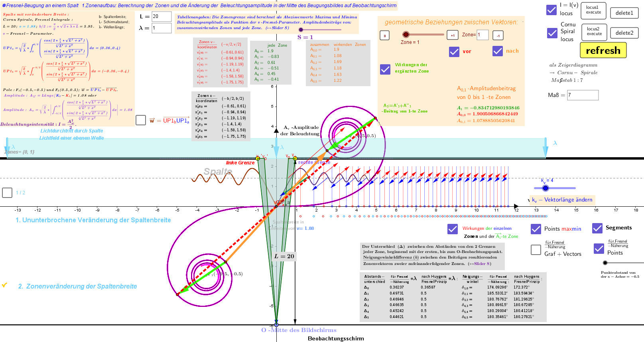
Task: Click the 'kv – Vektorlänge ändern' label
Action: [x=562, y=200]
